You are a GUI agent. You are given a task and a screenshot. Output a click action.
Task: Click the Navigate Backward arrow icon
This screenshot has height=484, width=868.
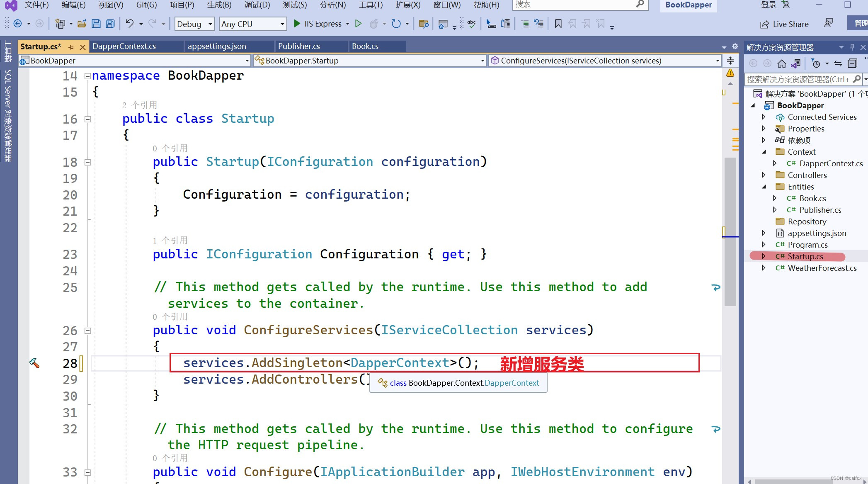(18, 24)
